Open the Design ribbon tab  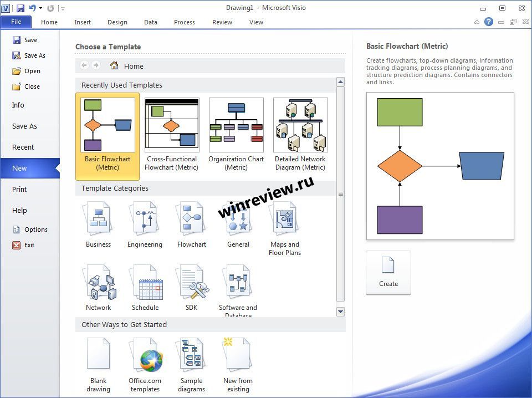117,22
